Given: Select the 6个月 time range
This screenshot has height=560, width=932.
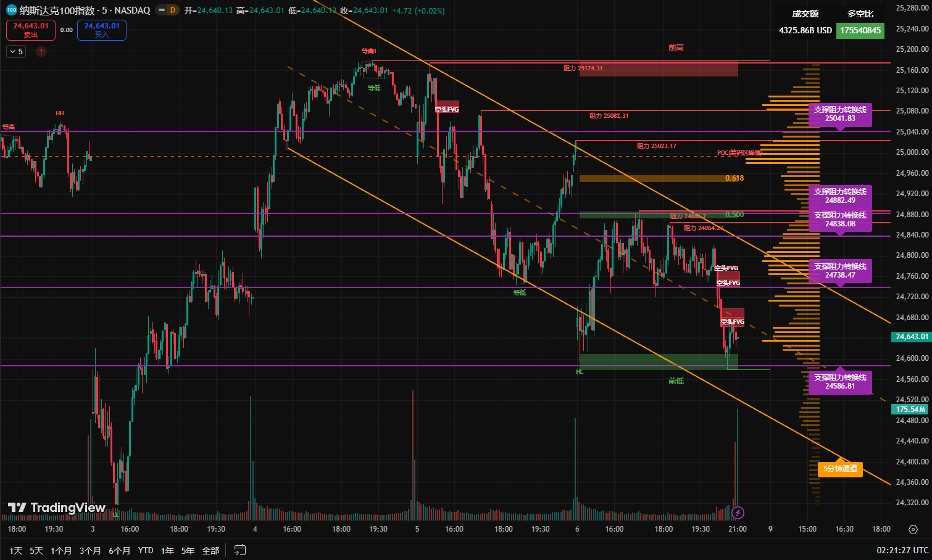Looking at the screenshot, I should (119, 550).
